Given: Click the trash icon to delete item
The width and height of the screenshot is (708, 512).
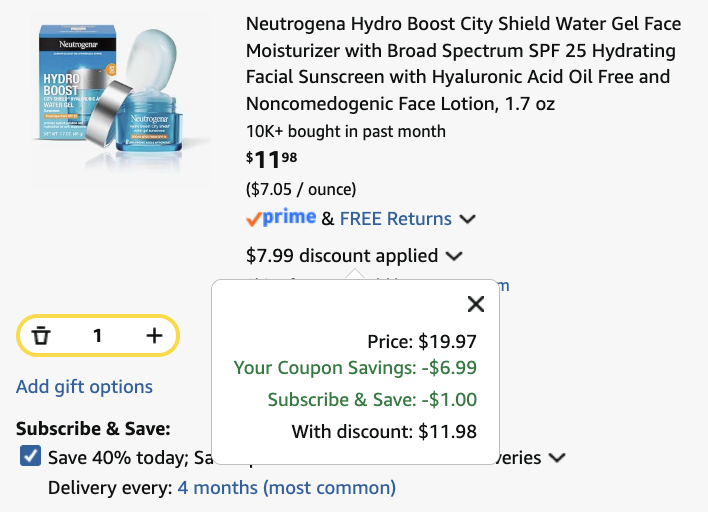Looking at the screenshot, I should coord(41,335).
